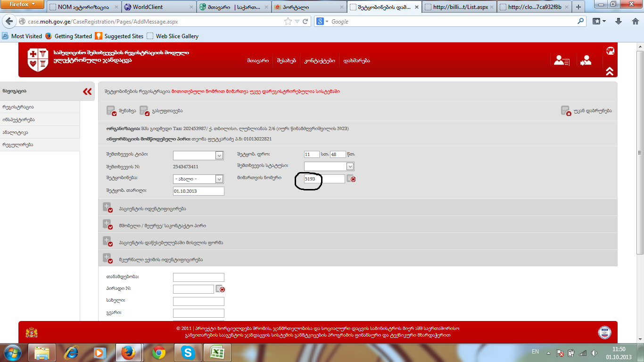Click the message date field showing 01.10.2013

(x=198, y=191)
